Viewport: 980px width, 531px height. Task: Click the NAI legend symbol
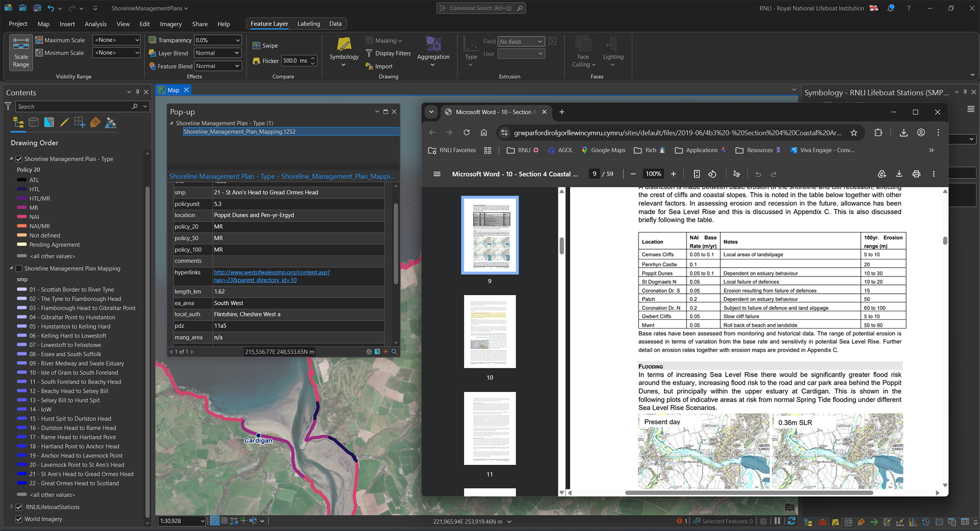coord(22,217)
